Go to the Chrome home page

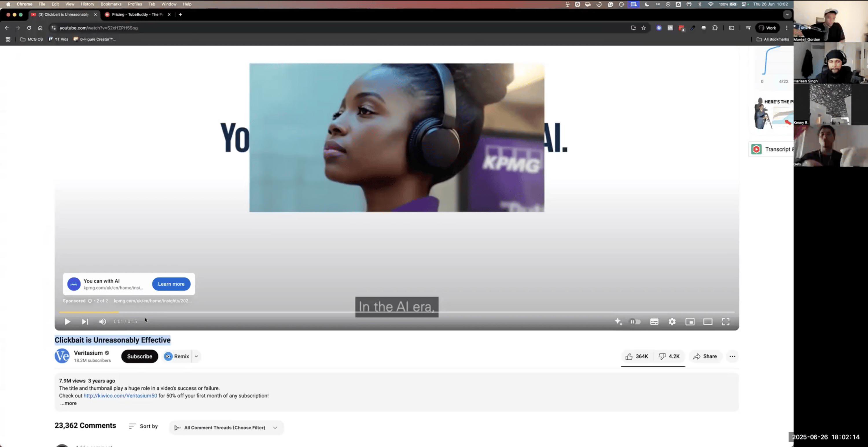(40, 28)
